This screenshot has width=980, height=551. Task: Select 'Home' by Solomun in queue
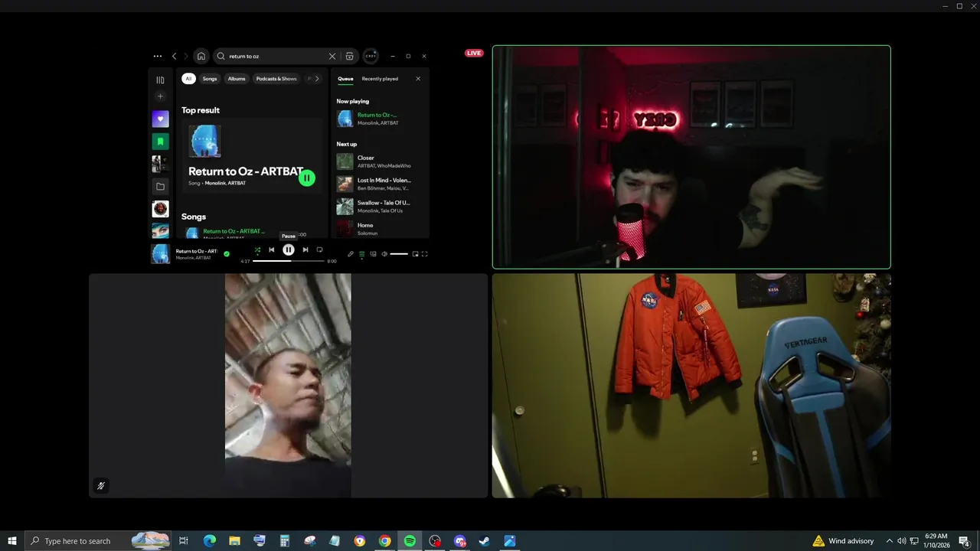380,228
